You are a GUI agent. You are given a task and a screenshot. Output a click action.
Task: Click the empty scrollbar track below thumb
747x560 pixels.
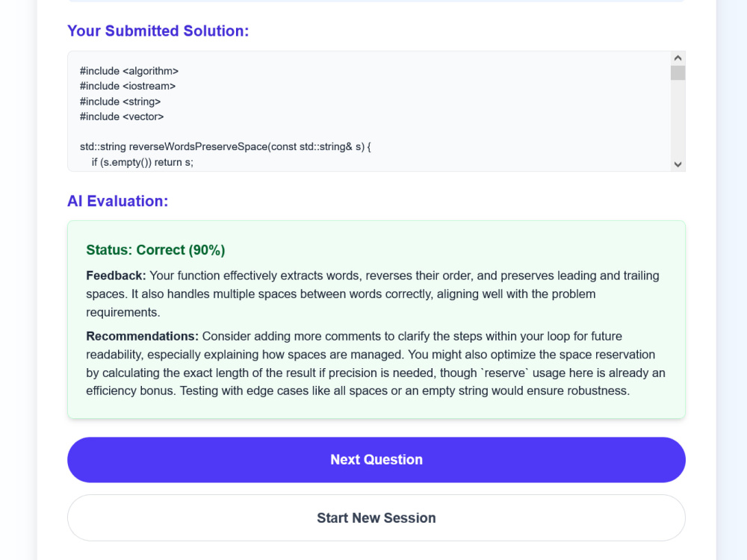click(678, 119)
